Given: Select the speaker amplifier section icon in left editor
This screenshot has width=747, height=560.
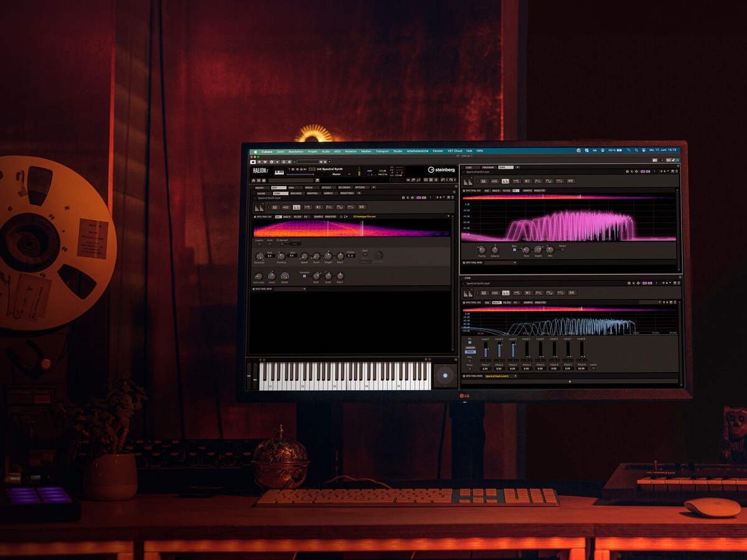Looking at the screenshot, I should tap(319, 207).
